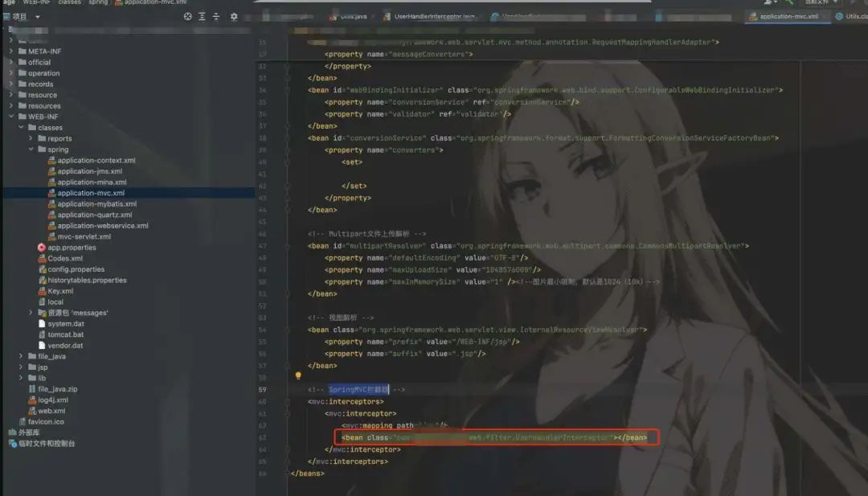Click the Key.xml file icon
Screen dimensions: 868x496
pyautogui.click(x=42, y=291)
